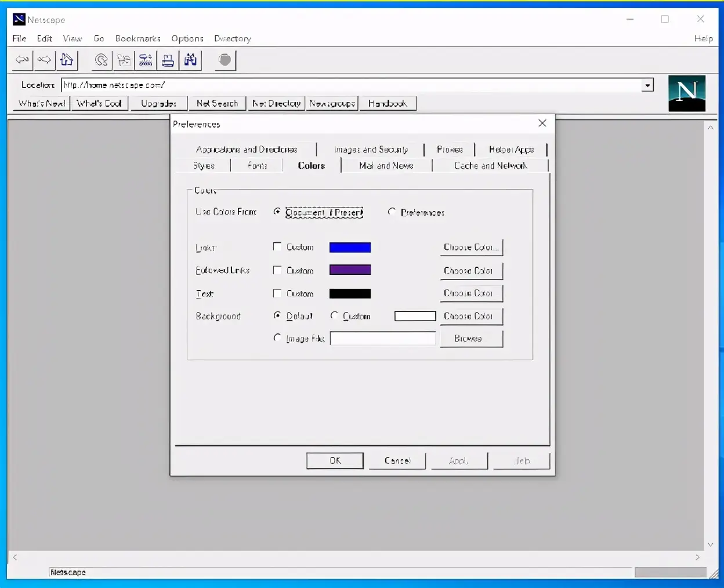The image size is (724, 588).
Task: Open the Location URL dropdown arrow
Action: [x=647, y=85]
